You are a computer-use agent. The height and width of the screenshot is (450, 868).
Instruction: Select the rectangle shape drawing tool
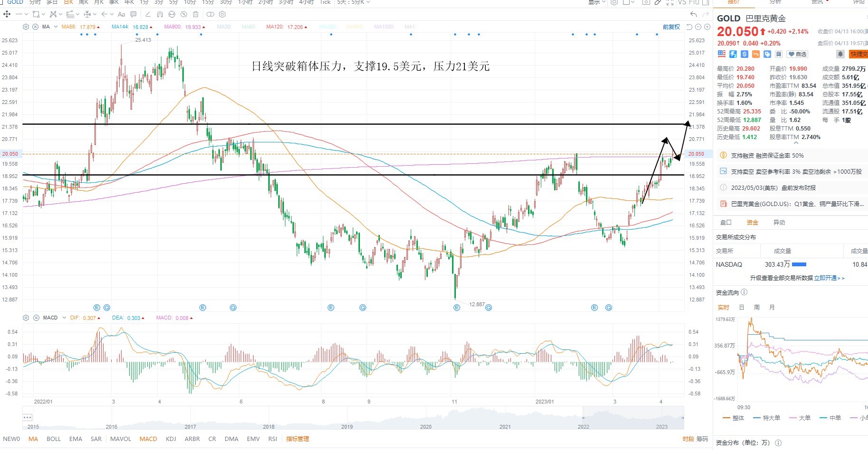(36, 14)
